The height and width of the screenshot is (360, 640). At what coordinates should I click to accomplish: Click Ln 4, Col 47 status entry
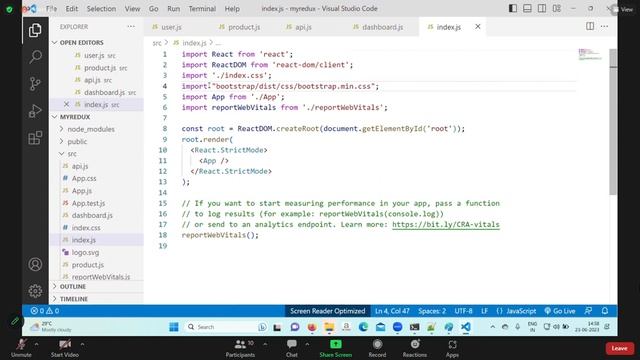click(392, 311)
